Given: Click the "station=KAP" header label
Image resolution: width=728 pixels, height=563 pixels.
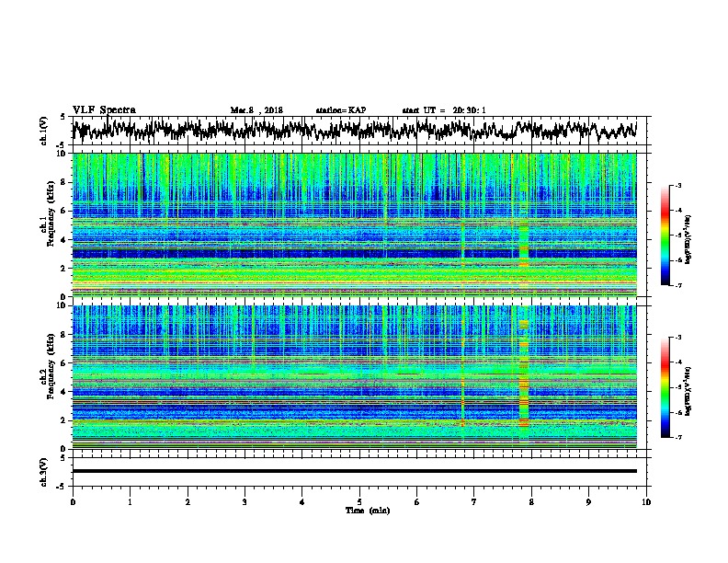Looking at the screenshot, I should [x=341, y=110].
